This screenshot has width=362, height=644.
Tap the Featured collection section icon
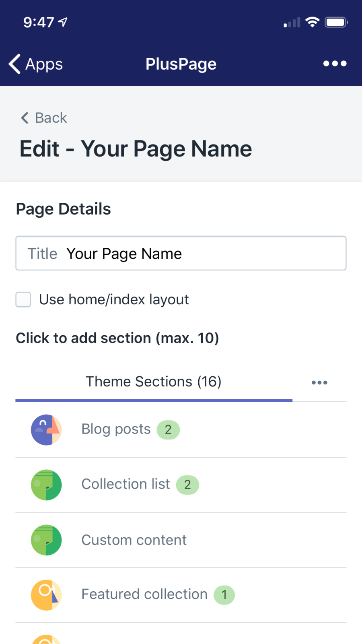point(46,595)
